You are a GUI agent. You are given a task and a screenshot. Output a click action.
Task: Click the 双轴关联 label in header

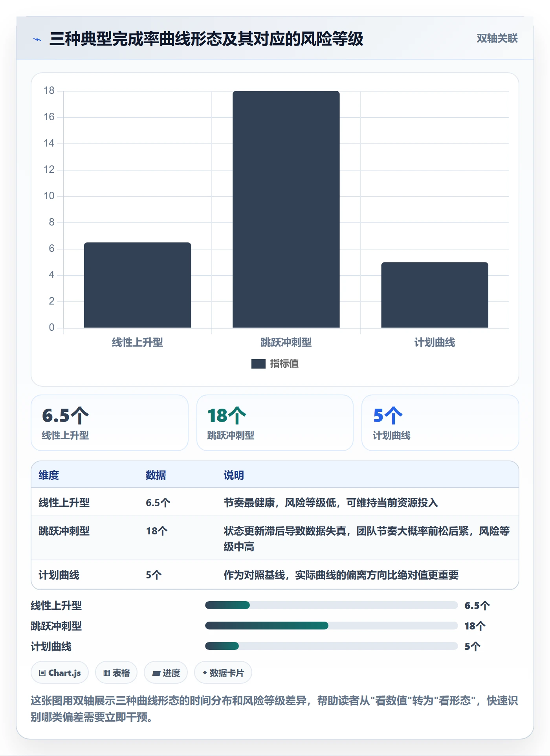497,39
